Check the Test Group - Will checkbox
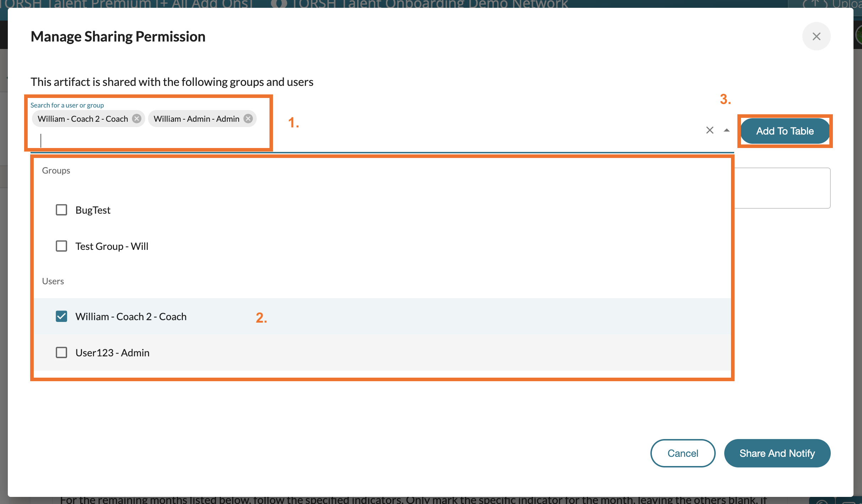Screen dimensions: 862x504 pos(61,246)
